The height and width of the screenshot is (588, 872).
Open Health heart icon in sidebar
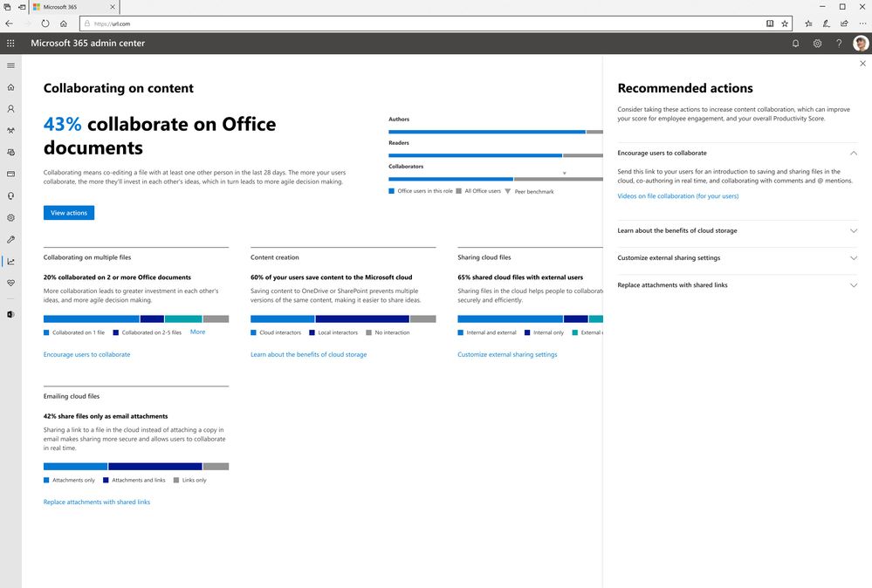(10, 283)
